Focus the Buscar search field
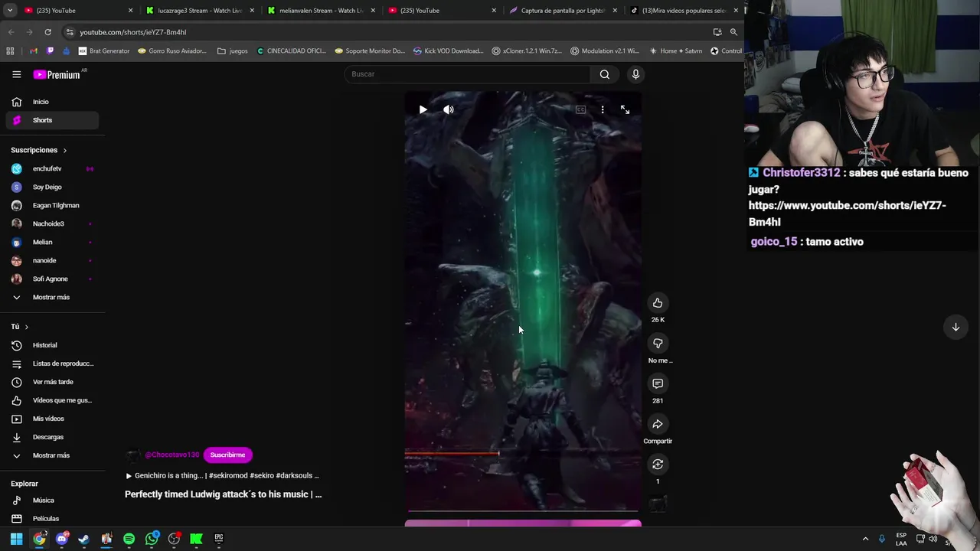This screenshot has width=980, height=551. (467, 74)
